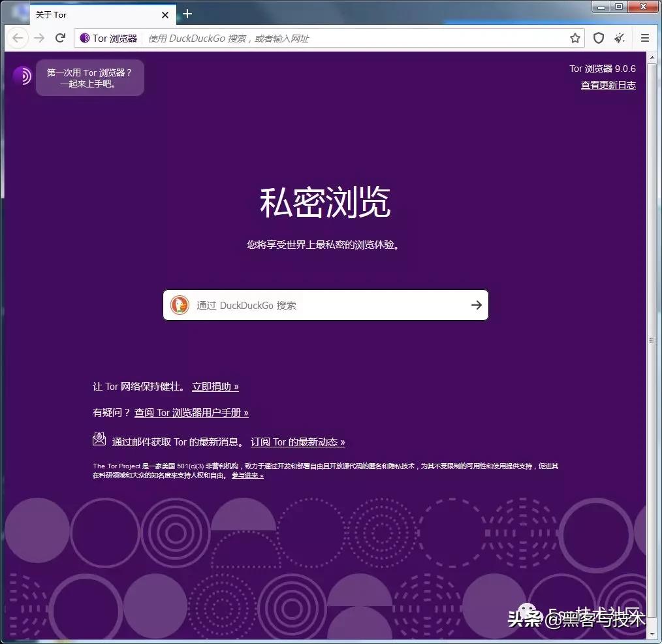Submit search using the arrow in search box
This screenshot has height=644, width=662.
pyautogui.click(x=476, y=304)
